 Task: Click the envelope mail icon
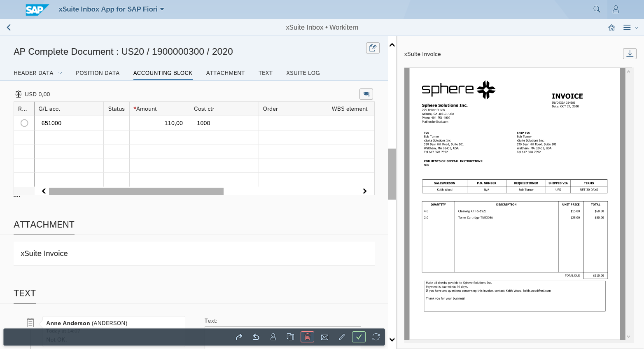[x=324, y=337]
